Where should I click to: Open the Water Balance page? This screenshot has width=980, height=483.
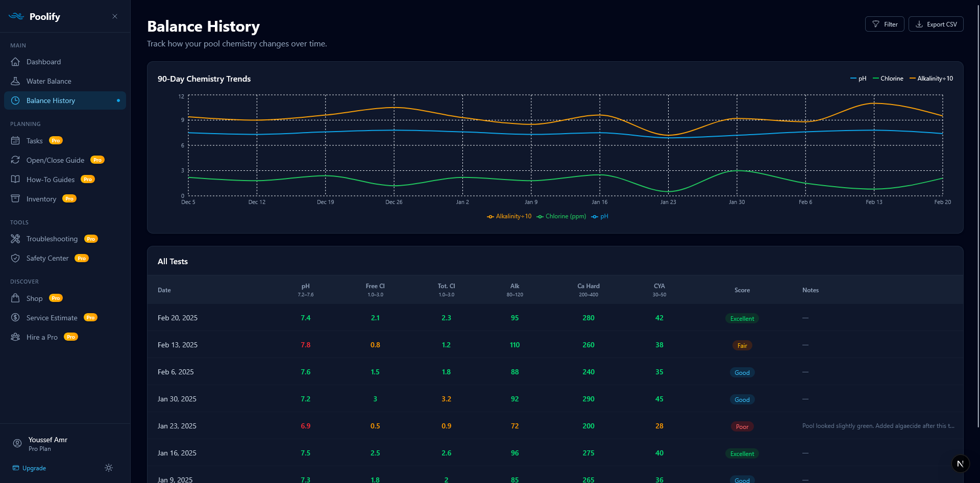point(65,81)
